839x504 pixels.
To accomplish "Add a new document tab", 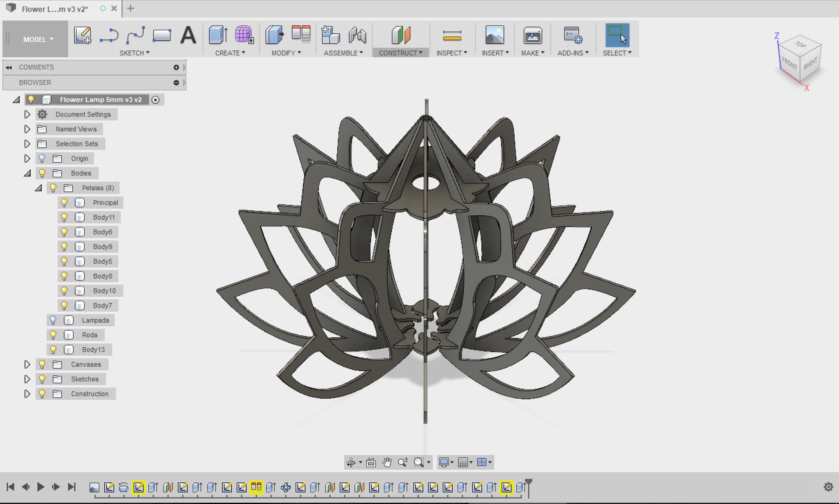I will pyautogui.click(x=131, y=9).
